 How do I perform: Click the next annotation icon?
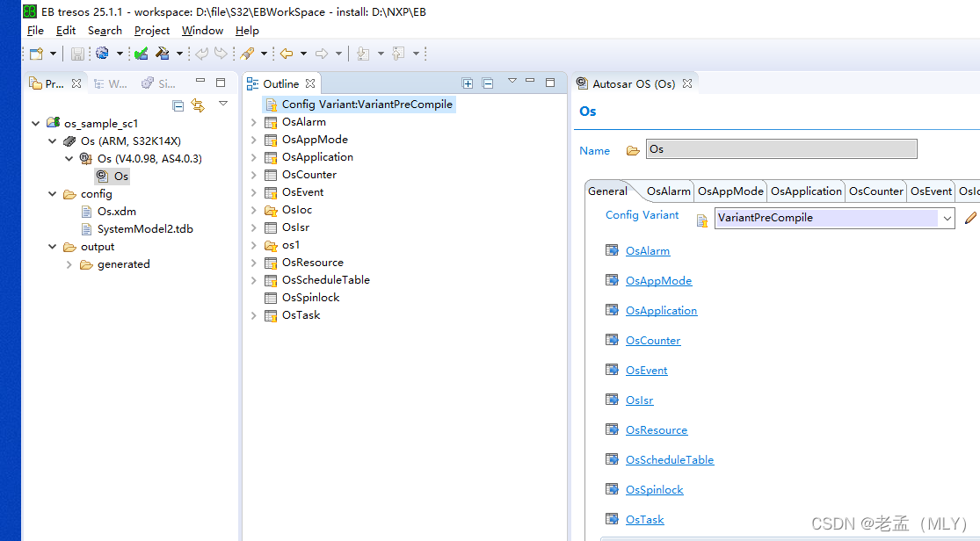click(x=363, y=54)
